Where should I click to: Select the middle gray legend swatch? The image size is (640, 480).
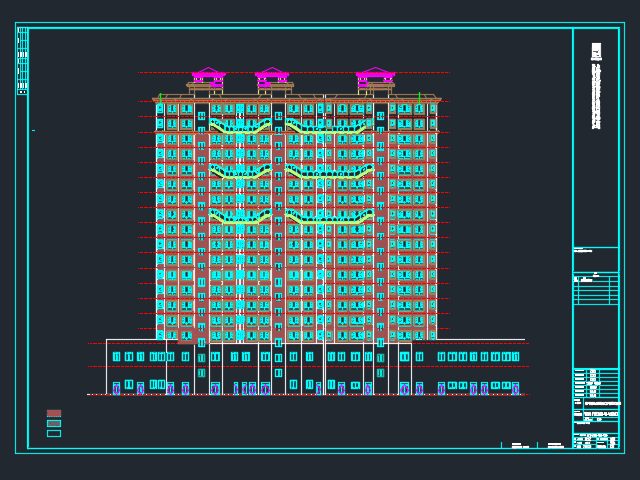54,423
